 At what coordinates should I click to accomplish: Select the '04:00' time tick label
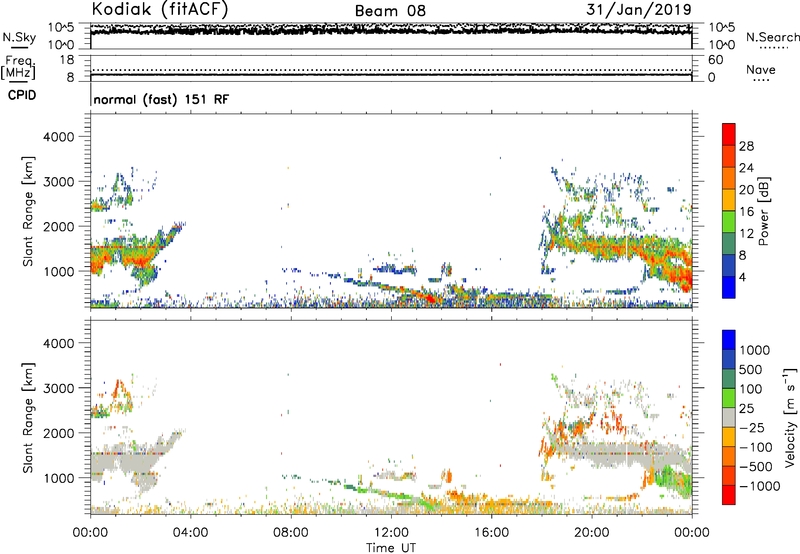click(x=190, y=533)
